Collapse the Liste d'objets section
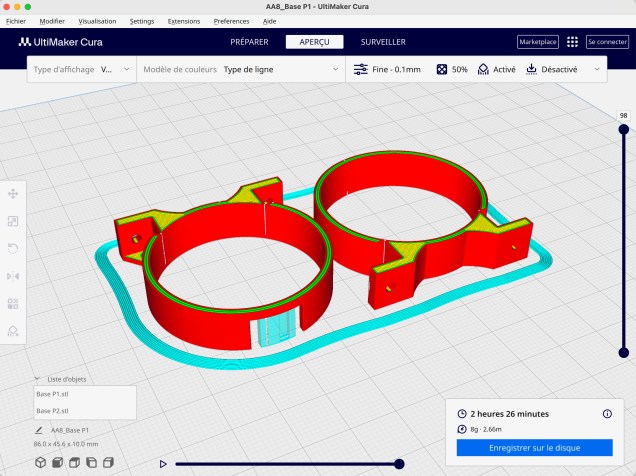This screenshot has width=636, height=476. (x=39, y=379)
